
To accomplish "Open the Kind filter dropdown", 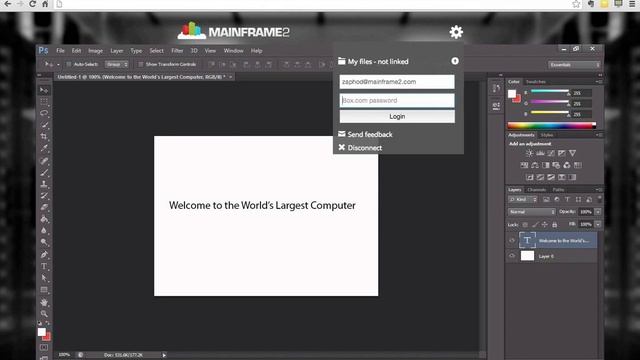I will coord(523,199).
